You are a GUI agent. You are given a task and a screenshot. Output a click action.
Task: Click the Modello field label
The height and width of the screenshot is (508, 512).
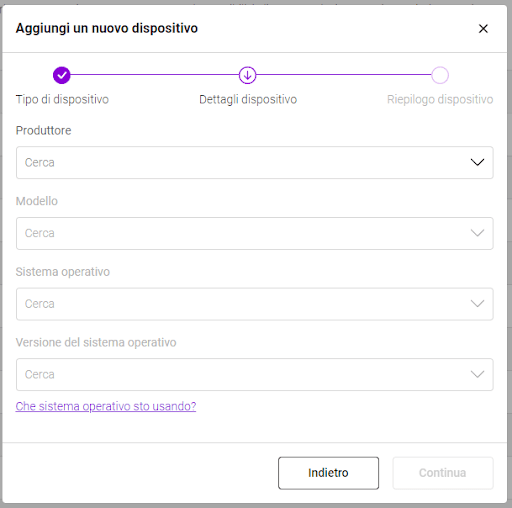click(37, 201)
